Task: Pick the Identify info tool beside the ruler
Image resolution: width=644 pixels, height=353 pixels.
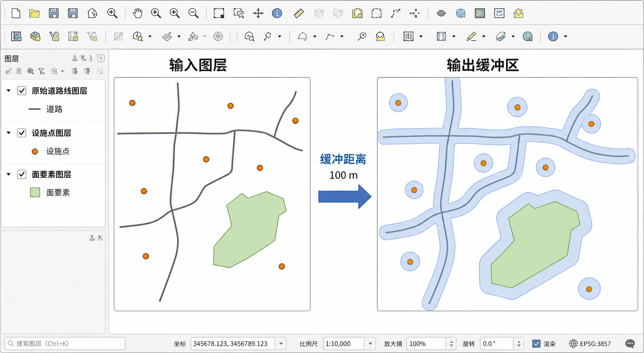Action: pos(277,13)
